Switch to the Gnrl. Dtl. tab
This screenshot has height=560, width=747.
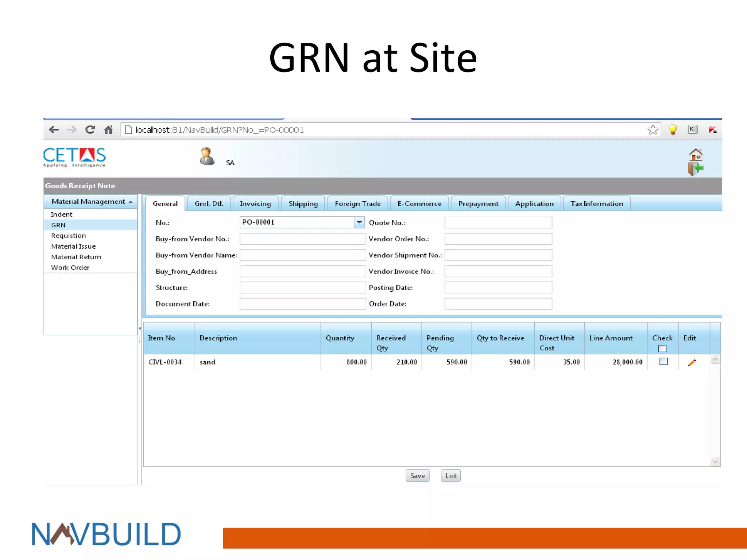tap(209, 203)
